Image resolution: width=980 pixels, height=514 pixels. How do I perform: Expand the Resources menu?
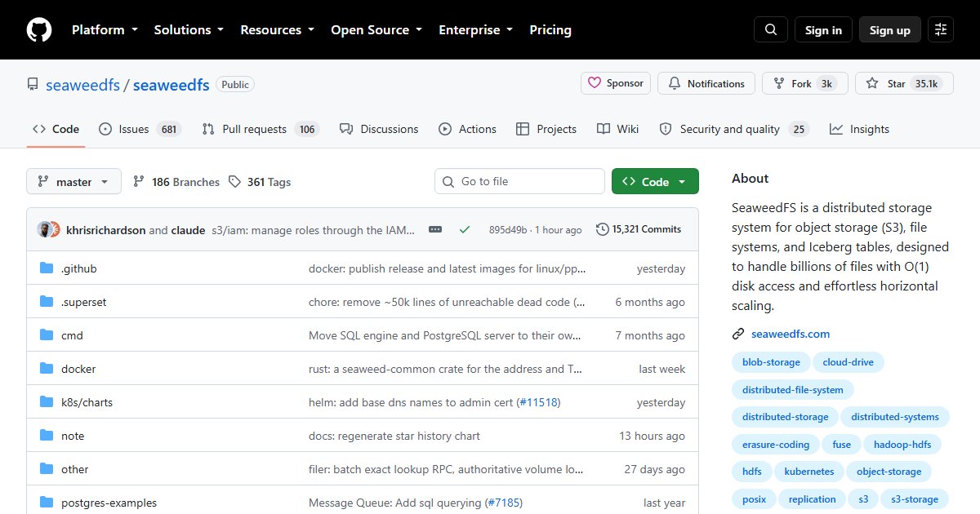click(277, 30)
